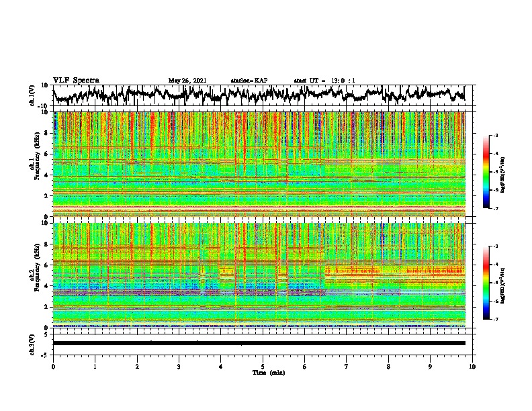Viewport: 532px width, 411px height.
Task: Click the "2" kHz tick of ch.2 spectrogram
Action: point(46,307)
